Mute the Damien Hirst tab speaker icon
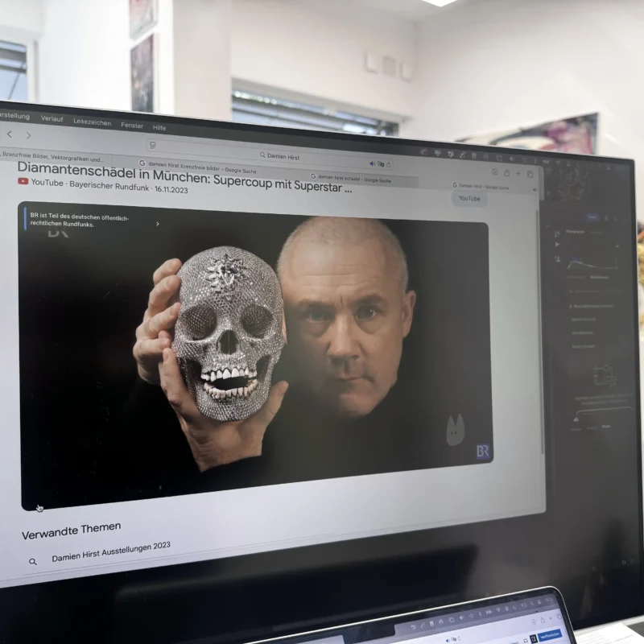The width and height of the screenshot is (644, 644). (535, 189)
